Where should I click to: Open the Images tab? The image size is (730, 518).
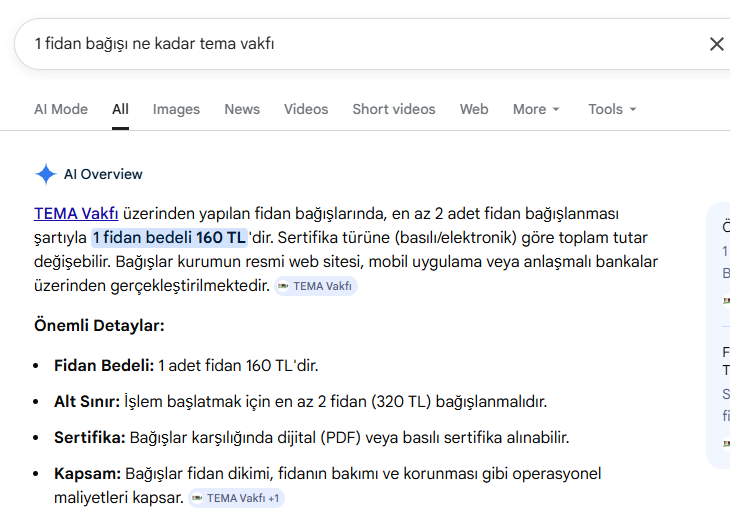(x=176, y=109)
